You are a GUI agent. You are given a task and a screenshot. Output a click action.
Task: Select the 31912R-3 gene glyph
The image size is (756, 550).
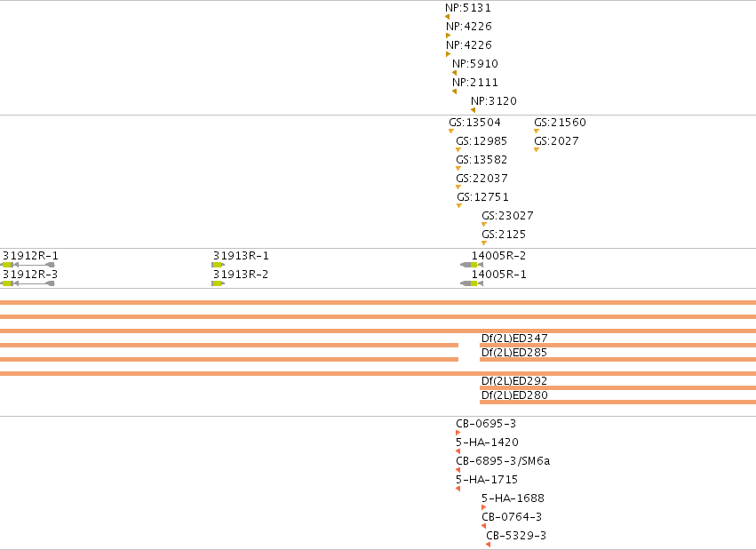[28, 283]
